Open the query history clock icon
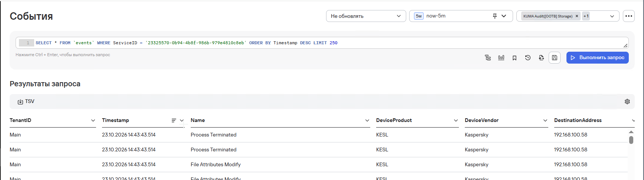 528,58
